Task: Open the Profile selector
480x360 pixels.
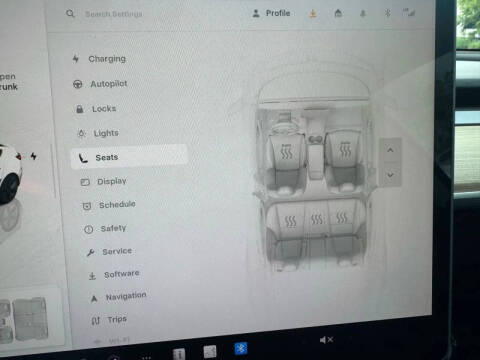Action: 271,13
